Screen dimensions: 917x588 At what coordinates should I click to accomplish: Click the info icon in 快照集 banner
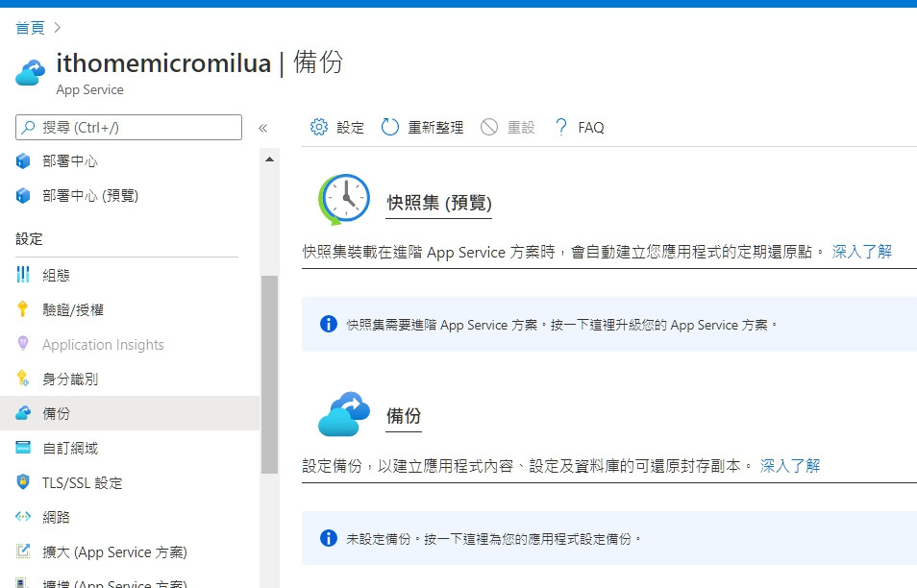329,324
